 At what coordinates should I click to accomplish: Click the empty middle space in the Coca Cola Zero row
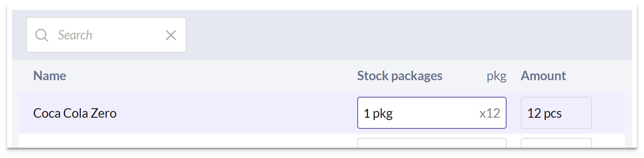coord(238,113)
